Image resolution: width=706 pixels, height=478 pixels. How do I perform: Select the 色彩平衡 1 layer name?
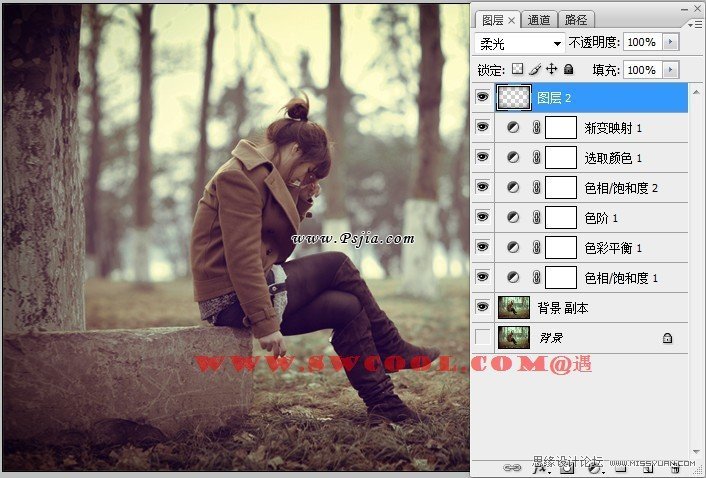613,248
